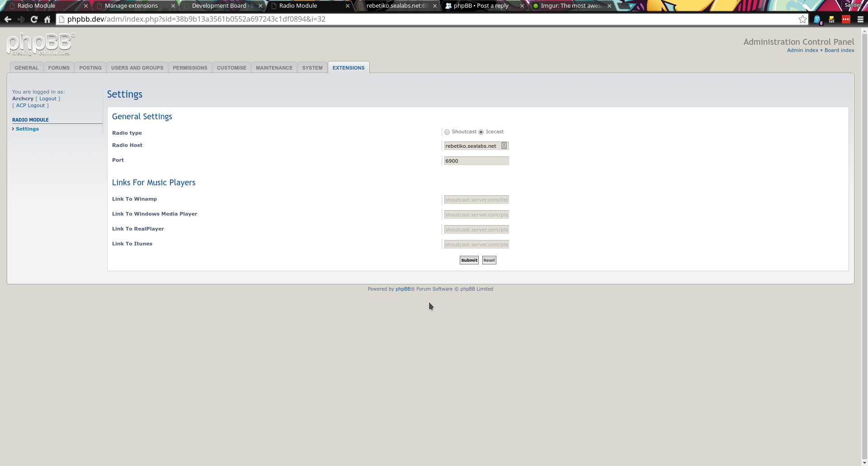The image size is (868, 466).
Task: Follow the Admin index link
Action: tap(802, 50)
